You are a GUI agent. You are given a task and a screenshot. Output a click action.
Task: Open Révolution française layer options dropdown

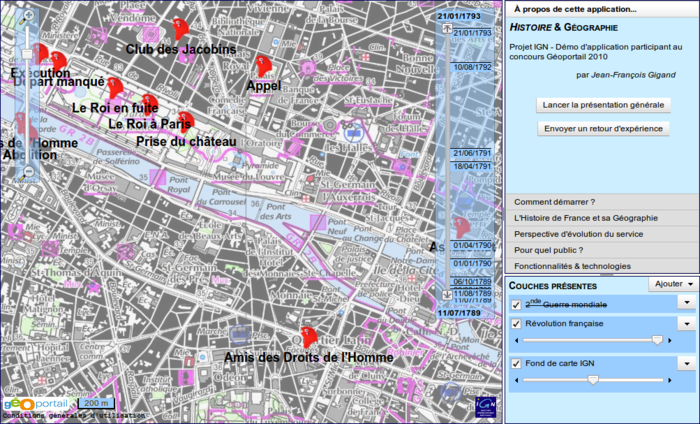coord(687,324)
